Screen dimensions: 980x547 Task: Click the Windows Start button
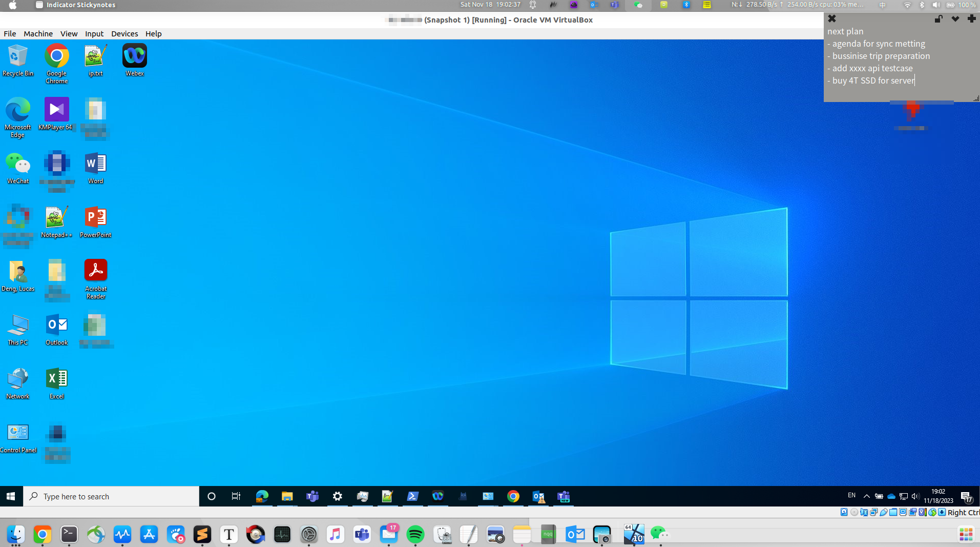(x=11, y=496)
